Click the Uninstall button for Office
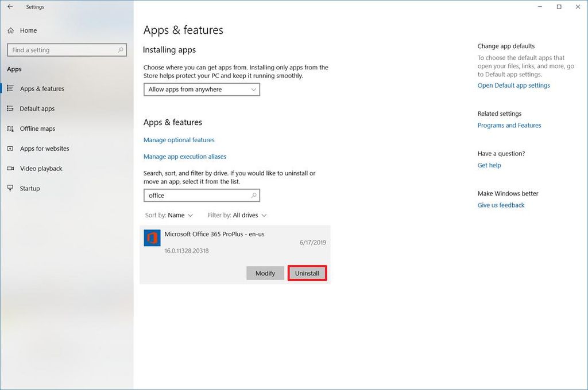 307,273
